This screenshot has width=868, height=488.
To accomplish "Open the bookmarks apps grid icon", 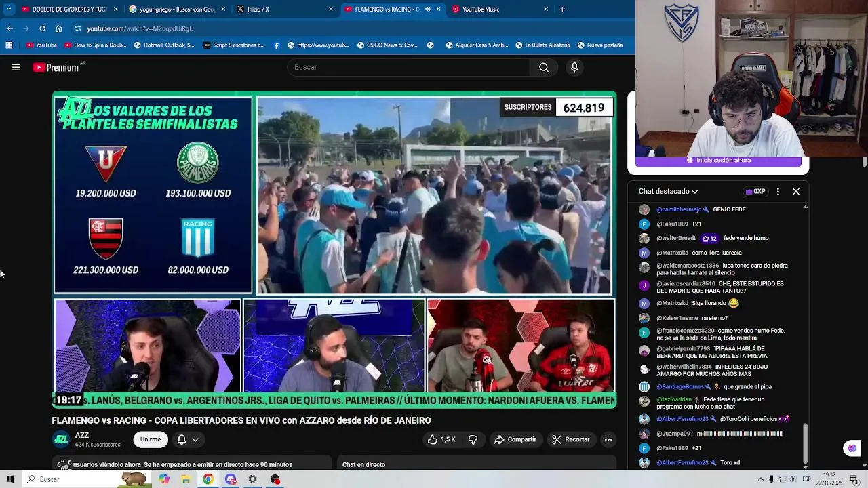I will point(9,45).
